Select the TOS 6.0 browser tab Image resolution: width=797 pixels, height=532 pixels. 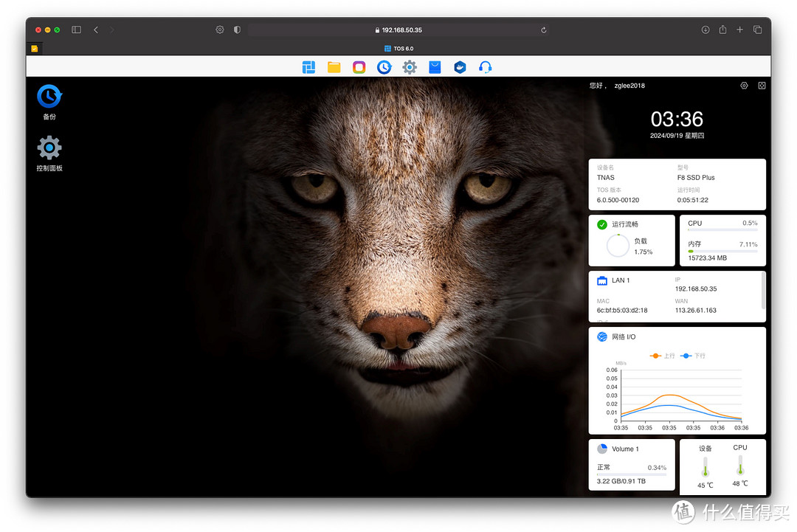point(398,49)
